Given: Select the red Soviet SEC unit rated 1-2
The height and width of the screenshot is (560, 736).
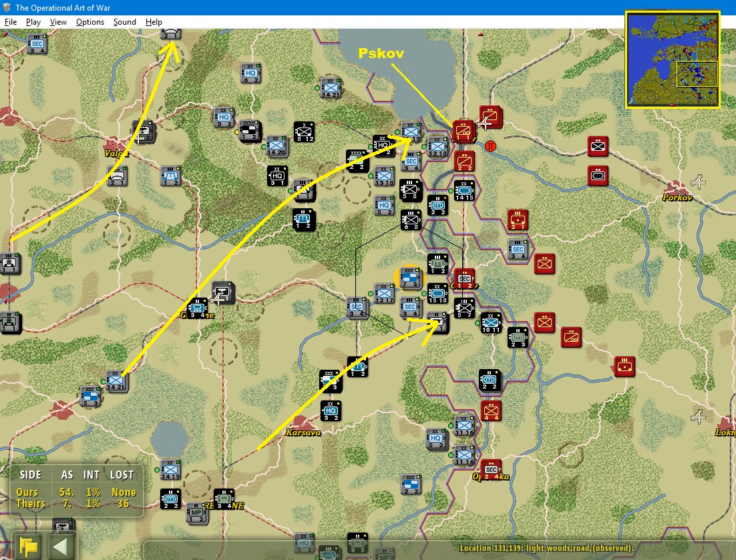Looking at the screenshot, I should click(464, 279).
